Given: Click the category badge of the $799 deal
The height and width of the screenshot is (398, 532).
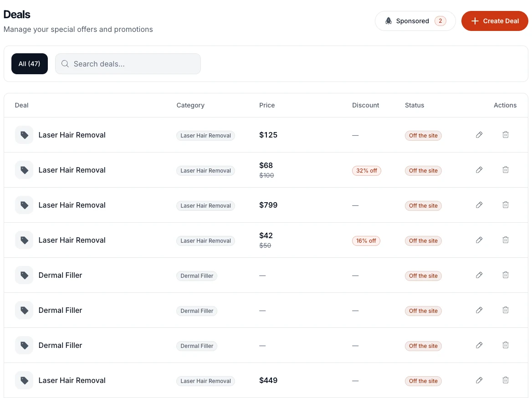Looking at the screenshot, I should click(205, 206).
